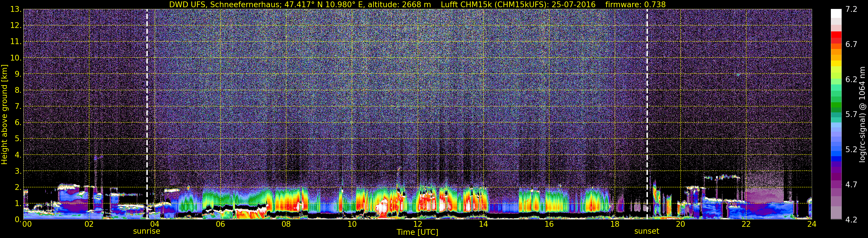Screen dimensions: 868x238
Task: Click the '16' time tick label
Action: click(x=549, y=224)
